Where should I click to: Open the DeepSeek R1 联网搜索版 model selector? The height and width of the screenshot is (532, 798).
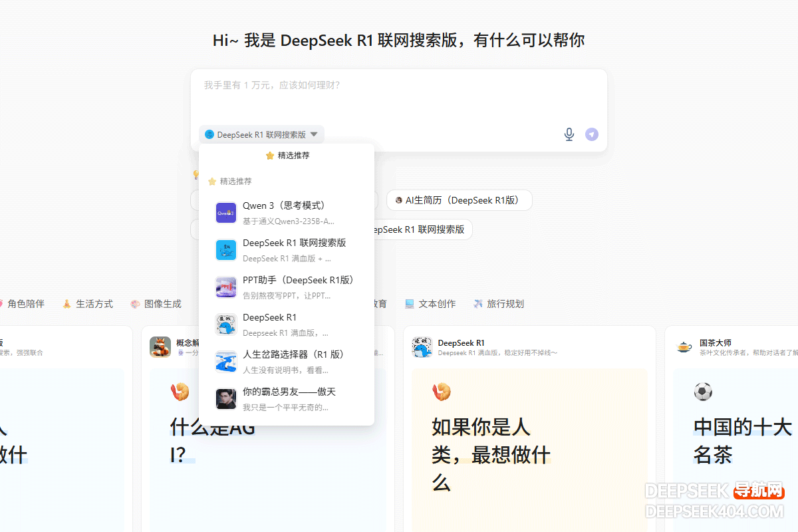tap(261, 134)
